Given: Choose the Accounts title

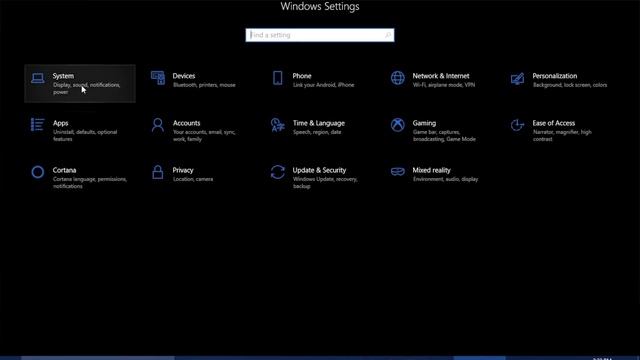Looking at the screenshot, I should click(x=187, y=123).
